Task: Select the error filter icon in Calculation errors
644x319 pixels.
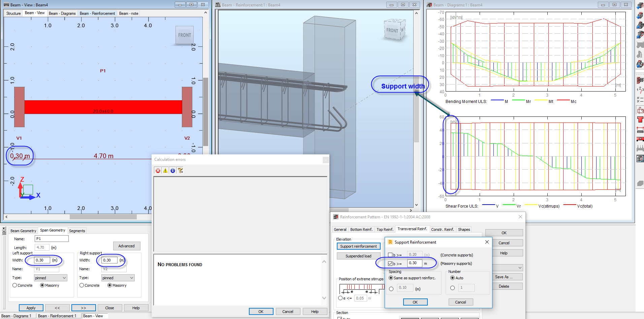Action: point(158,171)
